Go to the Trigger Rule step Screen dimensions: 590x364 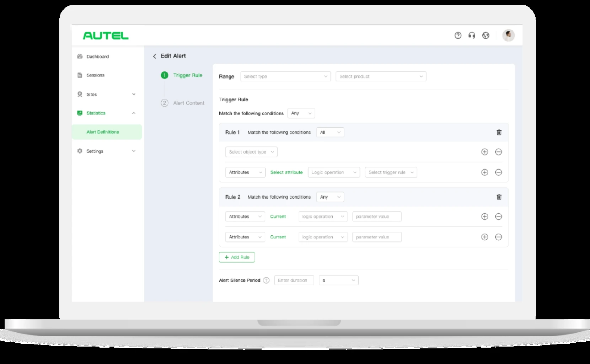(x=188, y=75)
